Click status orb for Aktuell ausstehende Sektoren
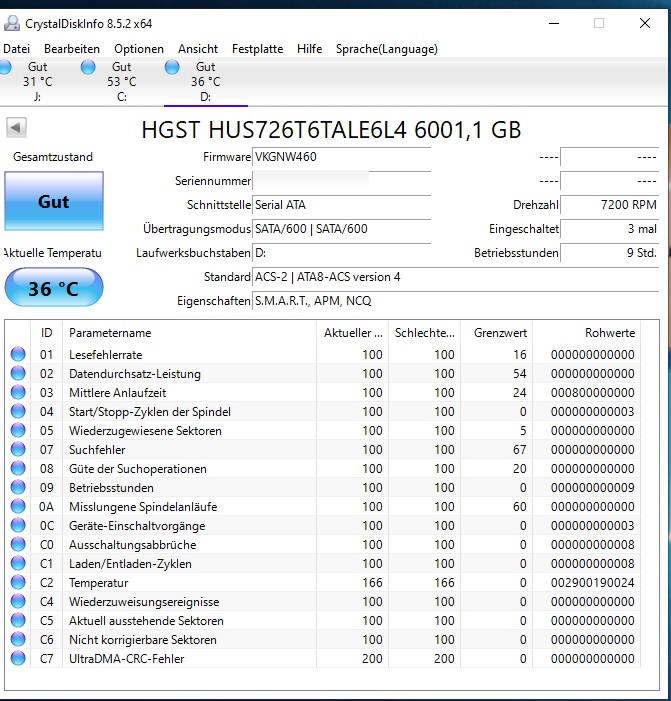Screen dimensions: 671x701 (x=18, y=620)
